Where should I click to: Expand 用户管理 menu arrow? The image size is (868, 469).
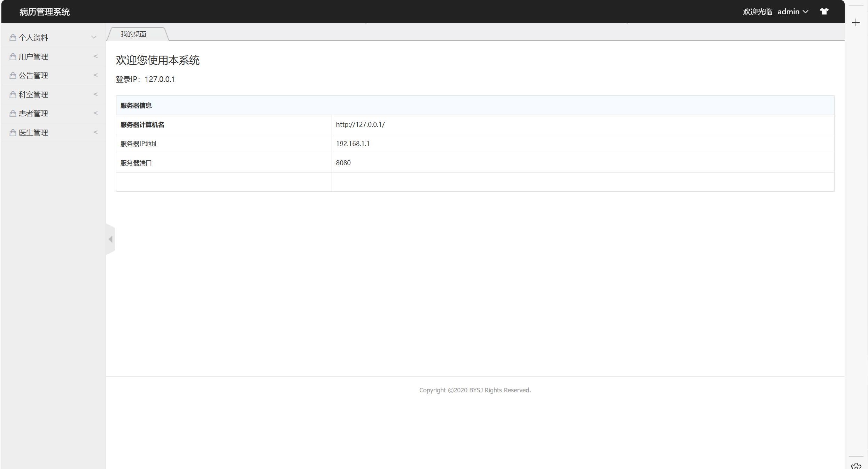click(95, 56)
